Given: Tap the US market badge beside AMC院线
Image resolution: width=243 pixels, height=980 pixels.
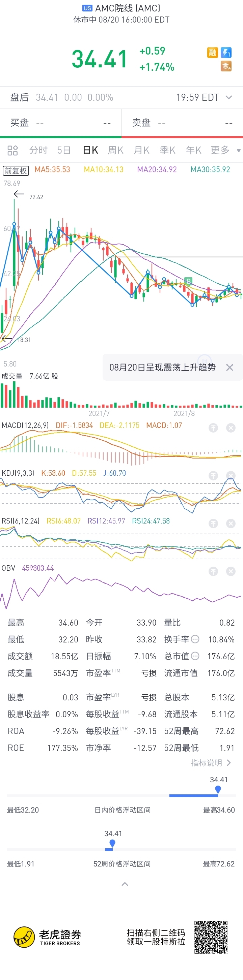Looking at the screenshot, I should (x=87, y=8).
